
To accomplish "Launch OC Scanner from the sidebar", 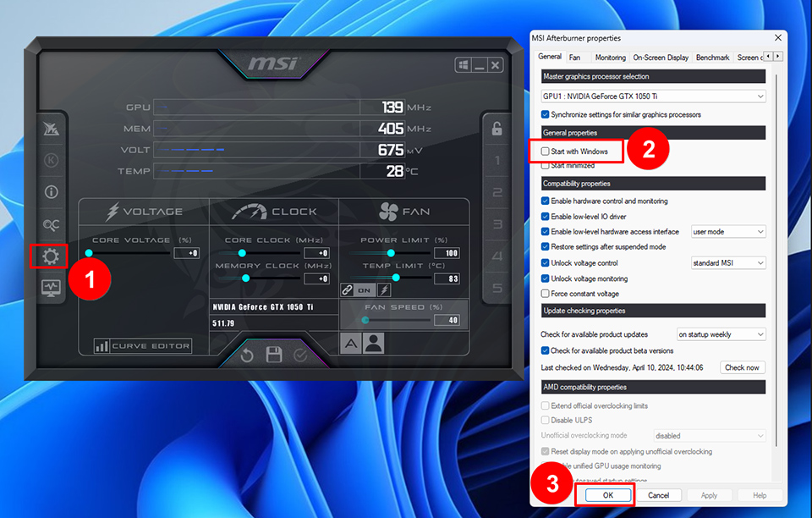I will 50,224.
